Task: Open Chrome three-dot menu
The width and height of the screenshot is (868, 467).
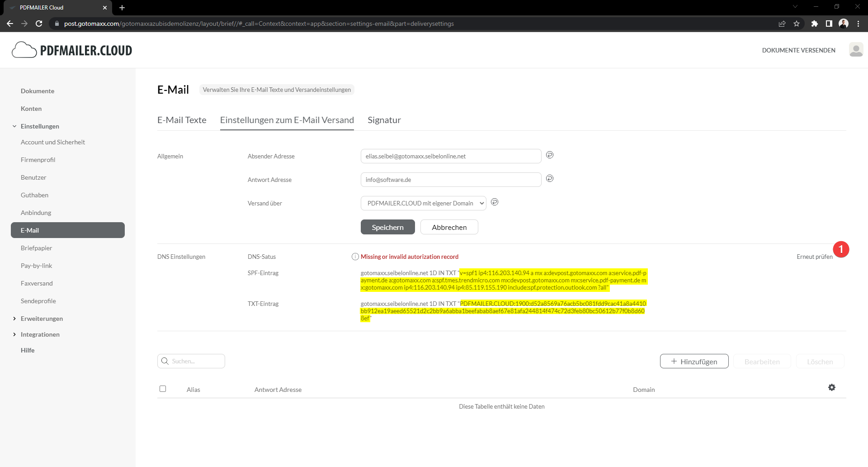Action: coord(858,24)
